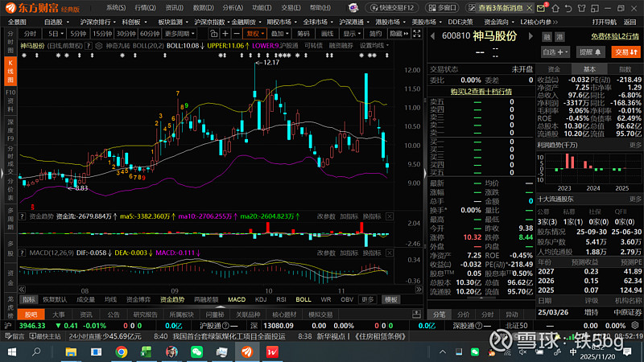Go to previous stock arrow
Image resolution: width=644 pixels, height=362 pixels.
coord(432,36)
